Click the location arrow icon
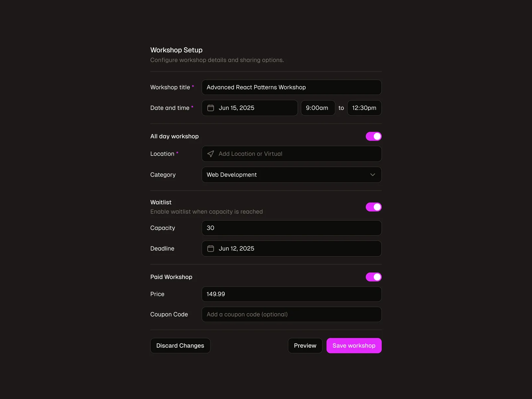532x399 pixels. (x=210, y=154)
